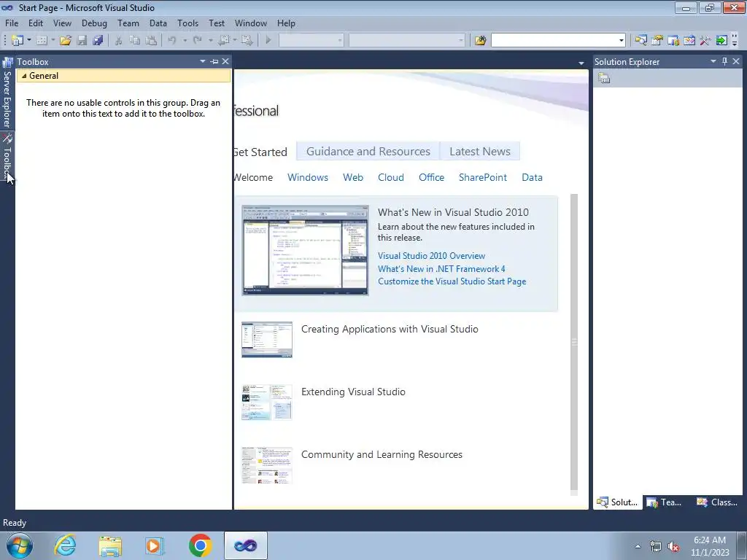The width and height of the screenshot is (747, 560).
Task: Switch to Latest News tab
Action: [480, 152]
